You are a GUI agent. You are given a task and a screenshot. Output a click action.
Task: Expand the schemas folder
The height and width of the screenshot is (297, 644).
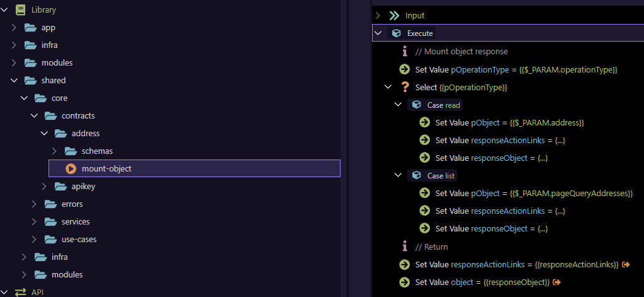tap(55, 151)
